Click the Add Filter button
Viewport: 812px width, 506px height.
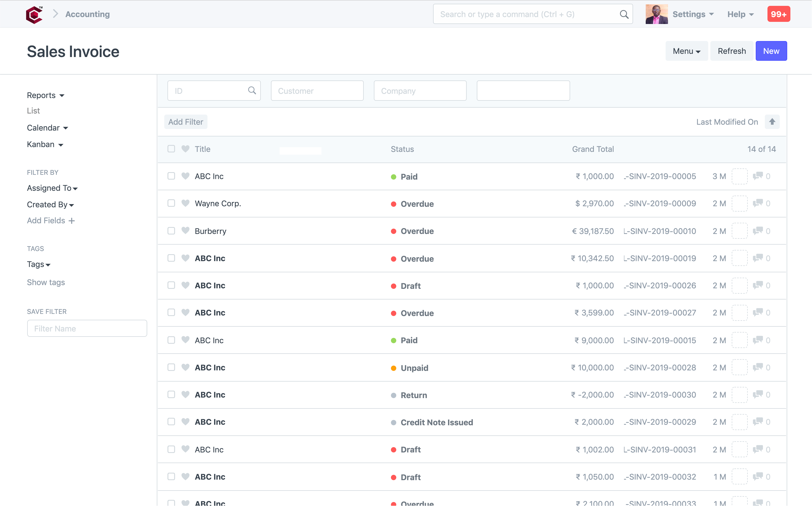pyautogui.click(x=186, y=122)
